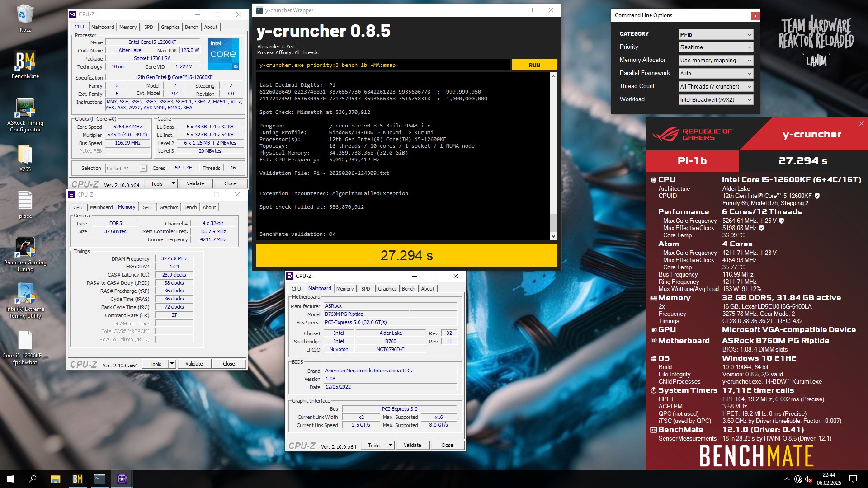This screenshot has height=488, width=868.
Task: Open ASRock Timing Configurator desktop icon
Action: click(x=25, y=115)
